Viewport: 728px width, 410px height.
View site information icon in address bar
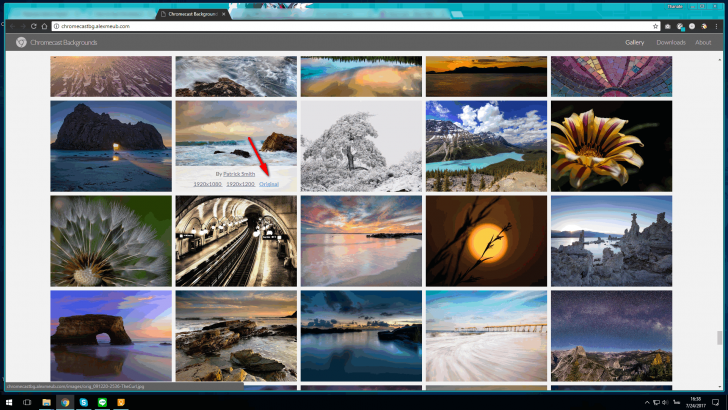point(56,26)
